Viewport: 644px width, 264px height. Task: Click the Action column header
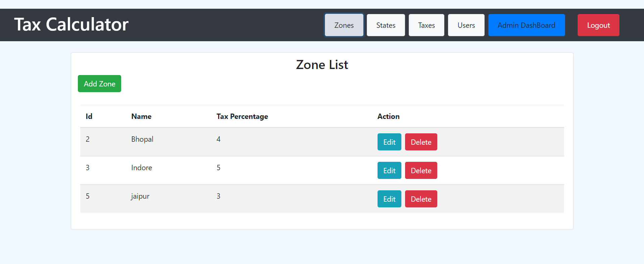click(x=389, y=116)
